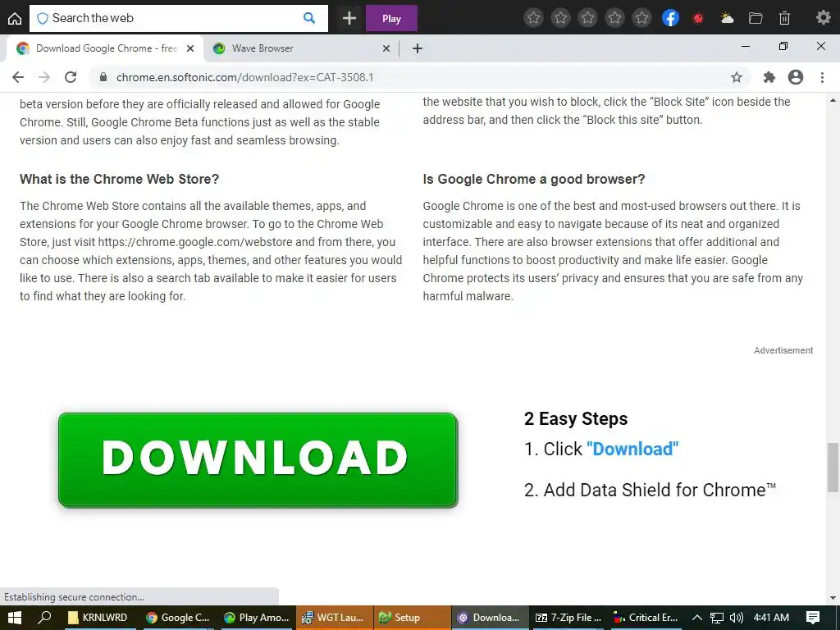
Task: Open Windows taskbar search
Action: point(44,618)
